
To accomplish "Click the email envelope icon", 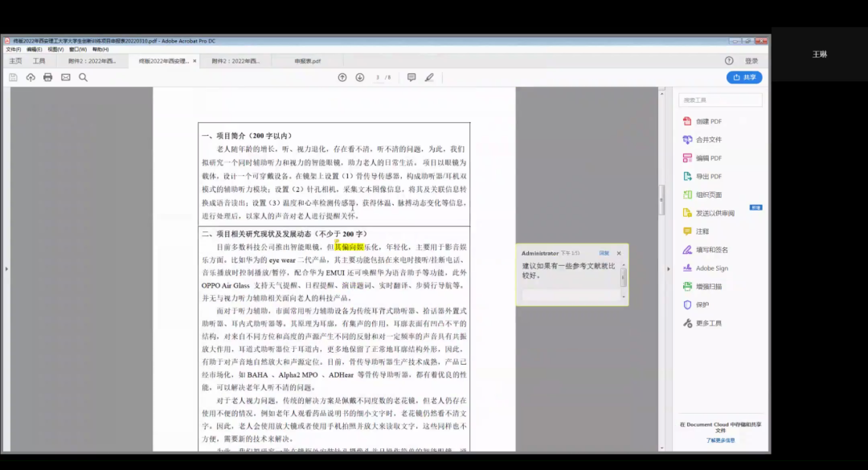I will [x=65, y=77].
